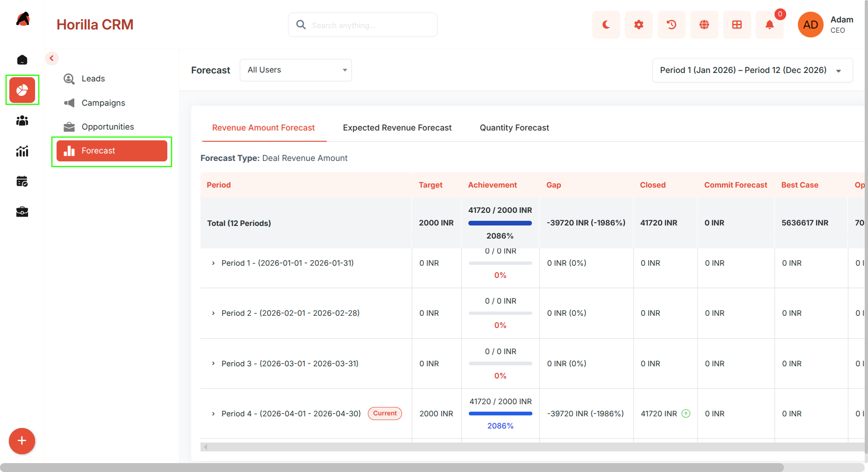The width and height of the screenshot is (868, 472).
Task: Open notifications bell icon
Action: tap(769, 25)
